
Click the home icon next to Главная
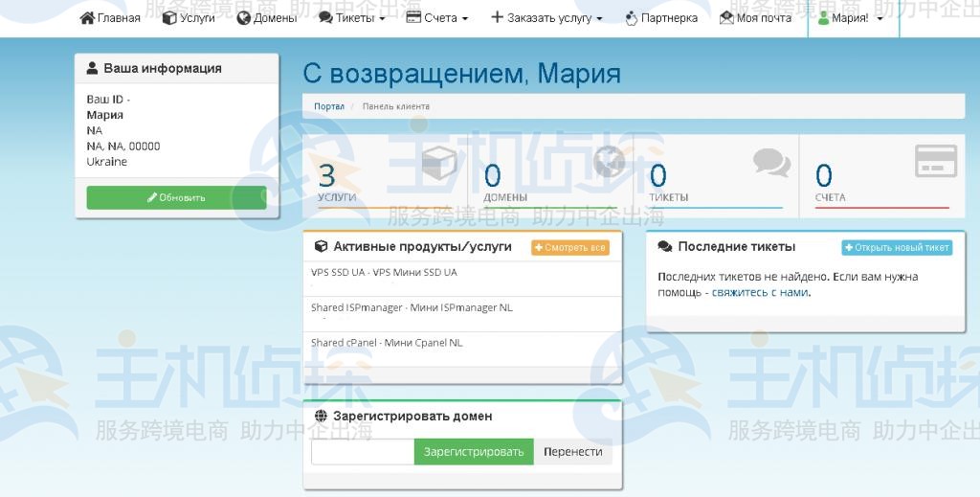click(x=87, y=17)
